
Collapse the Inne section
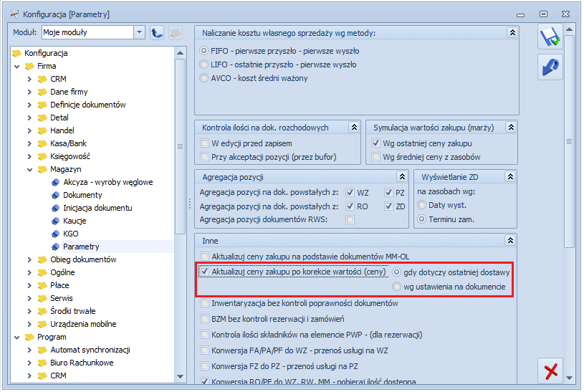click(x=510, y=240)
